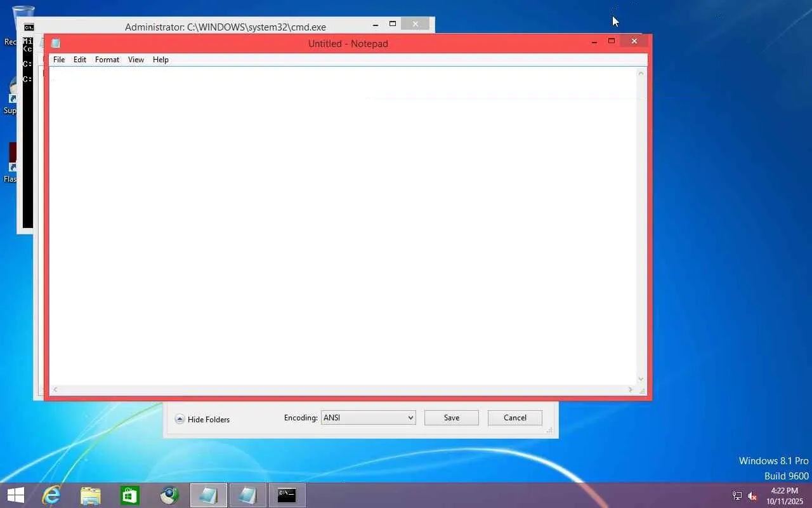Open the network icon in the system tray
Image resolution: width=812 pixels, height=508 pixels.
[x=737, y=496]
